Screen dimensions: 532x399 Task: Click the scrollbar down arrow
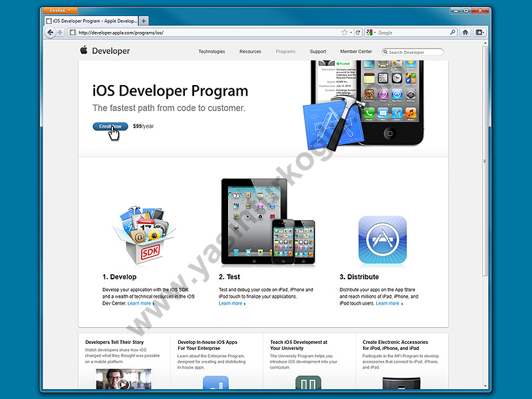coord(485,386)
